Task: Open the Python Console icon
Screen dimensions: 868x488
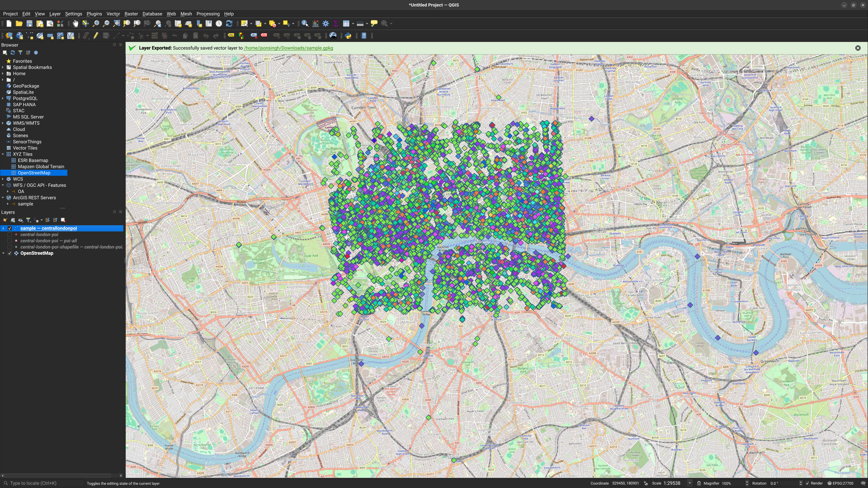Action: pos(348,36)
